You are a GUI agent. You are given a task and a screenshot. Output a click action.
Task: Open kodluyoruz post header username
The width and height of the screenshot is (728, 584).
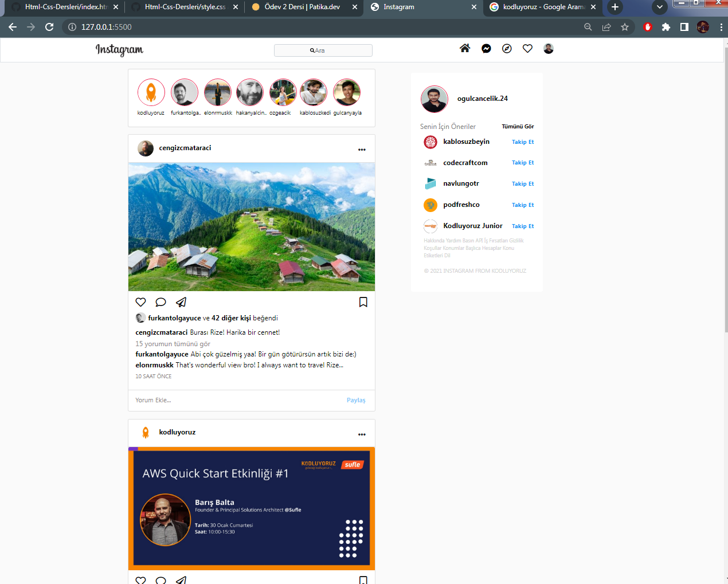pyautogui.click(x=177, y=432)
